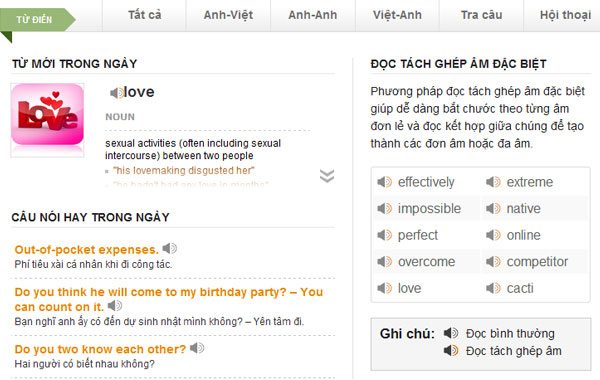Open the Việt-Anh tab
This screenshot has height=380, width=600.
coord(397,15)
